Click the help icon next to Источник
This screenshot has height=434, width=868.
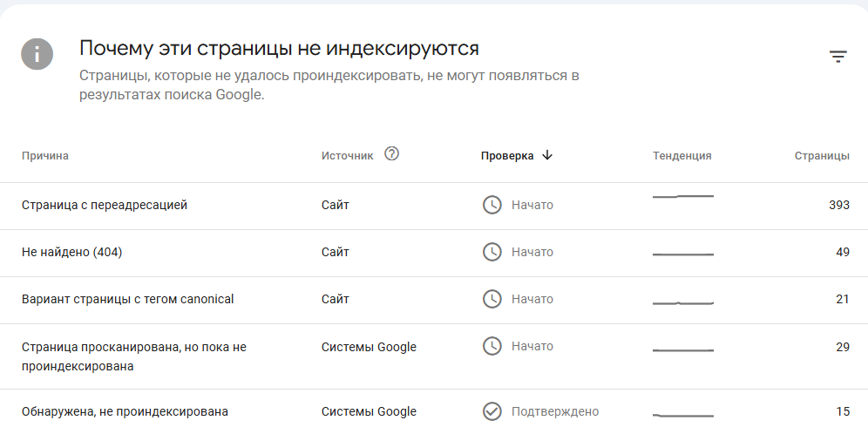point(391,154)
